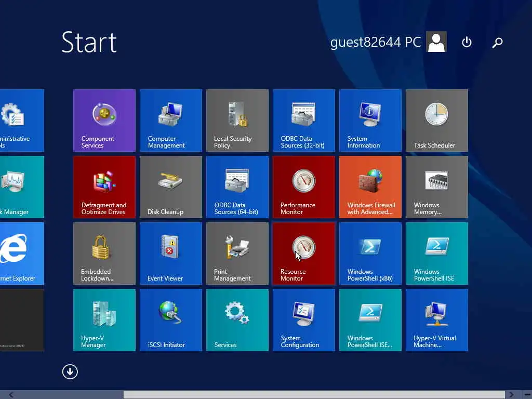Open Print Management tile
This screenshot has width=532, height=399.
tap(237, 254)
